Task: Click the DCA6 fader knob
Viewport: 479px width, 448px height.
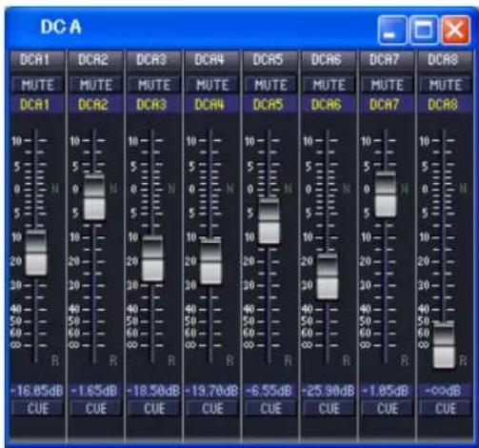Action: coord(328,275)
